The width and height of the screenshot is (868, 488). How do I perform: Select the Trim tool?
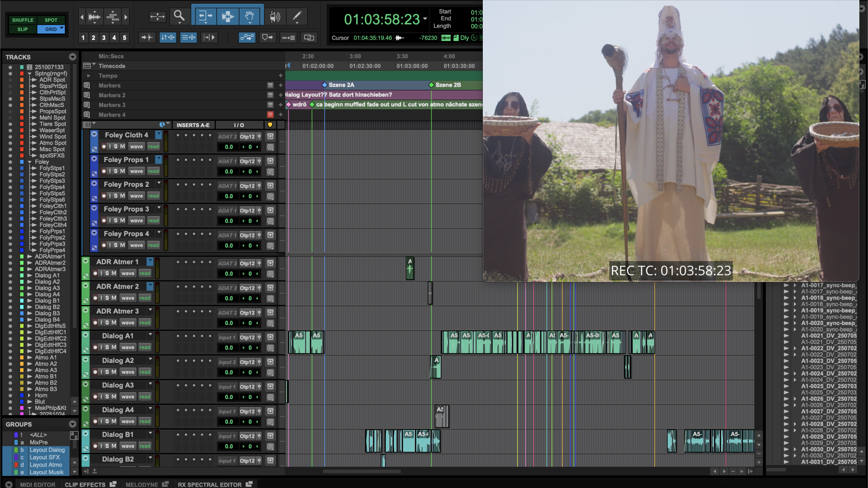click(x=205, y=16)
